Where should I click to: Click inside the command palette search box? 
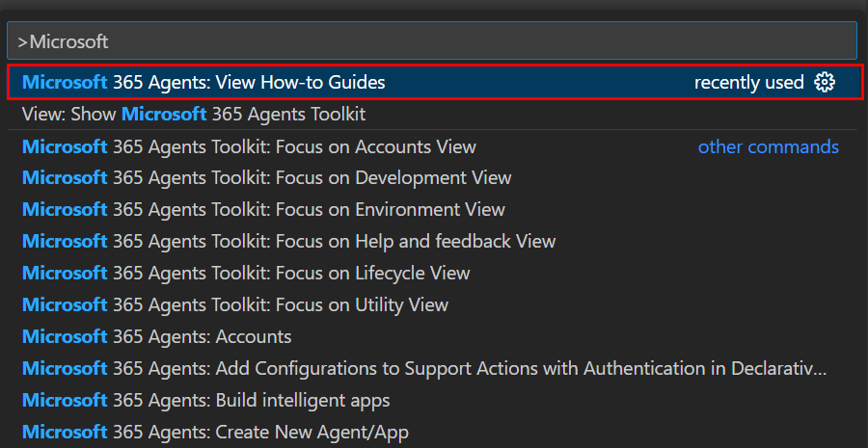tap(434, 41)
